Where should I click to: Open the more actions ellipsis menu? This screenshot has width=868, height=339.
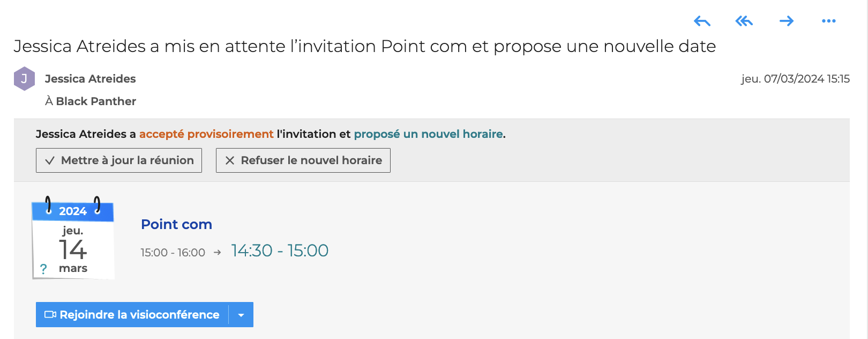828,21
